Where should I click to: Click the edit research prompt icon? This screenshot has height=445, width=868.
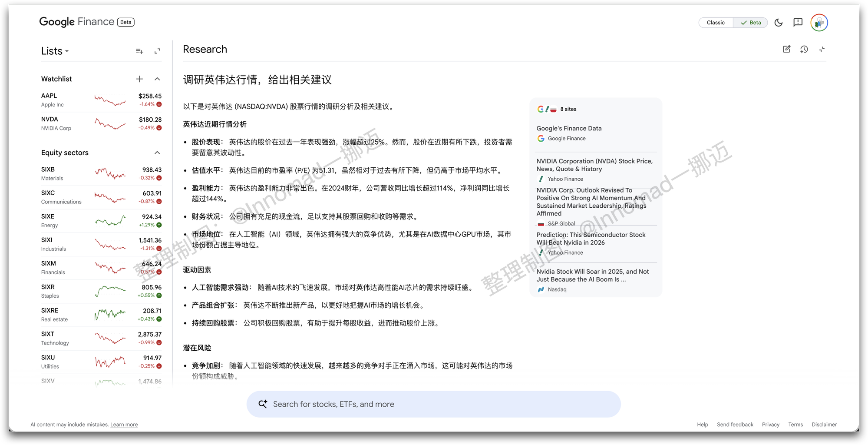(786, 49)
